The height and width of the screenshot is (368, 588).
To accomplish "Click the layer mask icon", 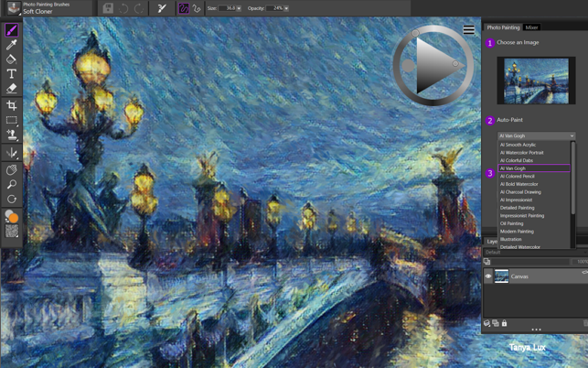I will pyautogui.click(x=496, y=323).
